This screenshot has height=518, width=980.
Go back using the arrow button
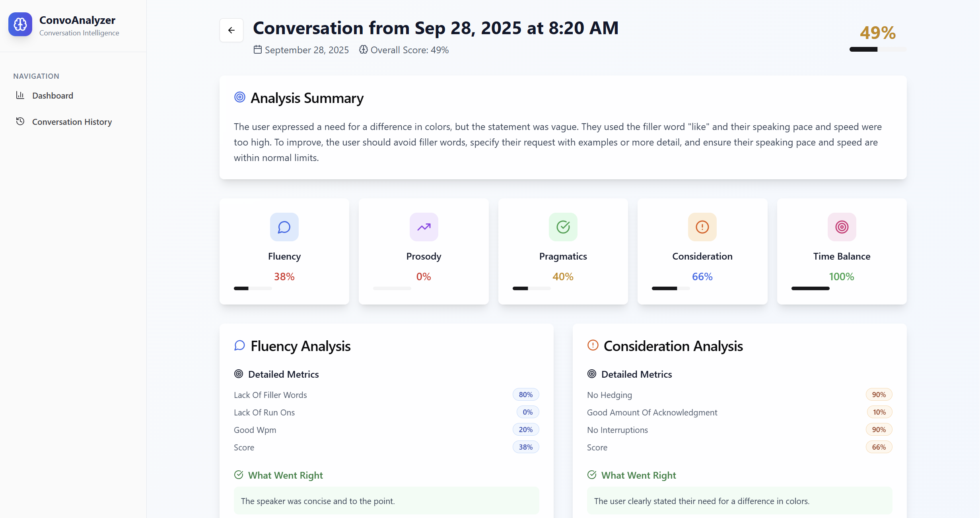coord(231,30)
